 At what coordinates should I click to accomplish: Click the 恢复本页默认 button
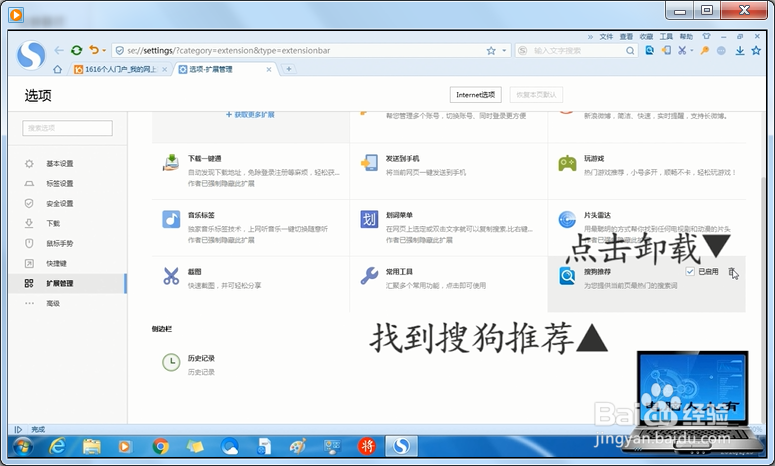[536, 95]
